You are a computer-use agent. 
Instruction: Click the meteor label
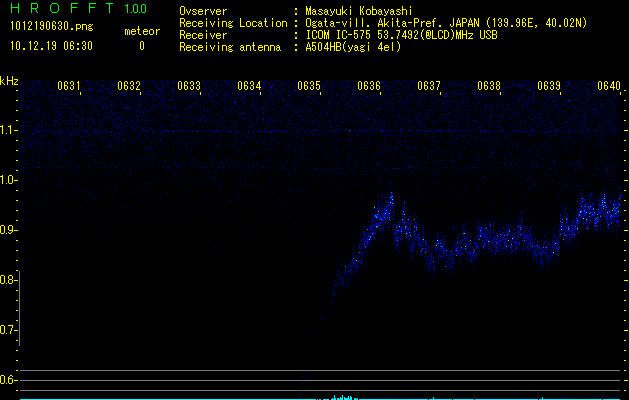tap(141, 31)
